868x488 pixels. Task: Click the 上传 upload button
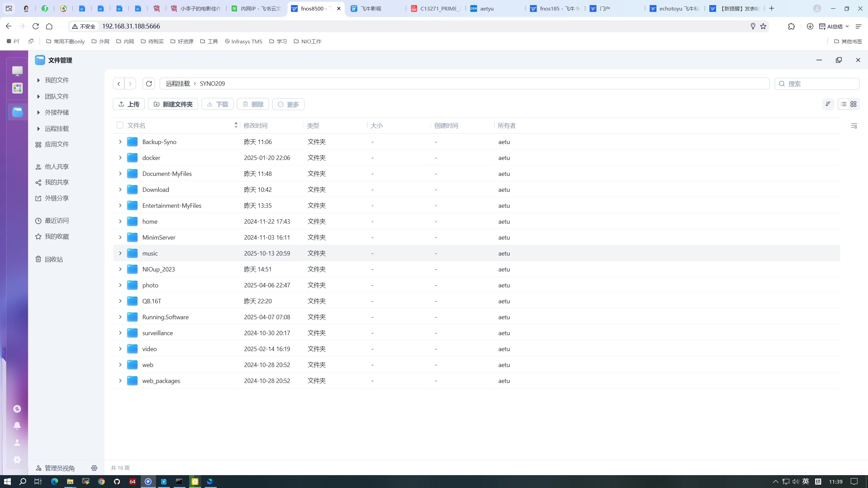(x=129, y=104)
